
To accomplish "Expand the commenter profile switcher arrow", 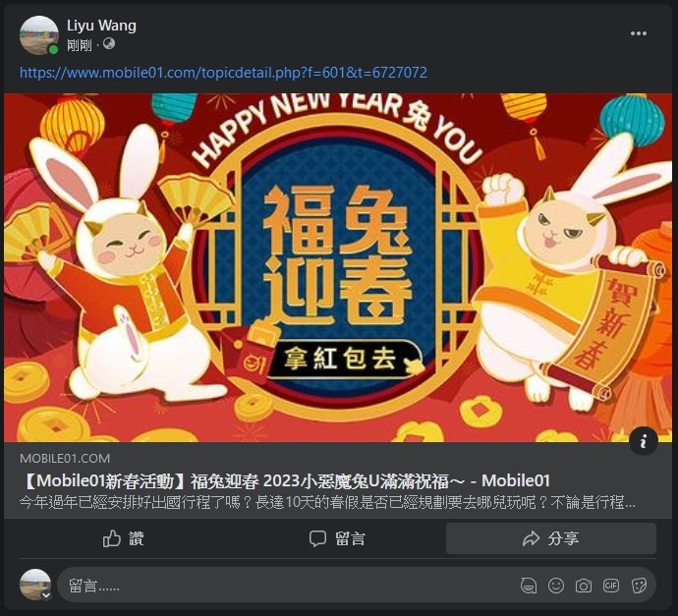I will (x=46, y=595).
